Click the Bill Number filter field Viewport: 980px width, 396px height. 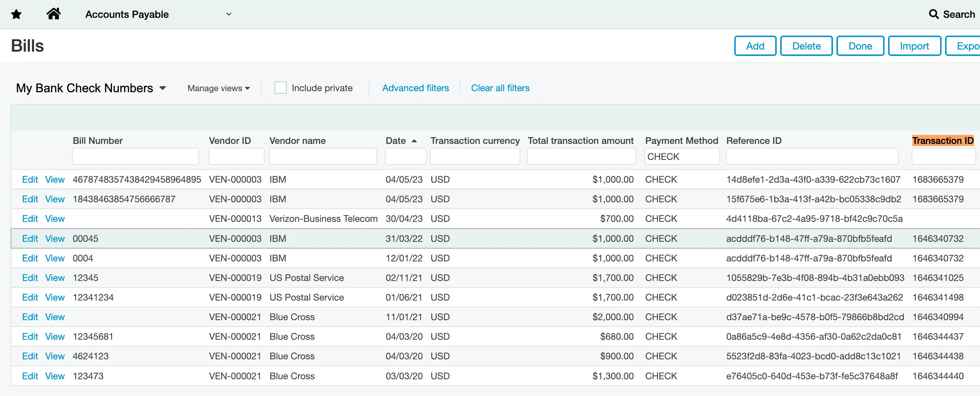[x=135, y=156]
